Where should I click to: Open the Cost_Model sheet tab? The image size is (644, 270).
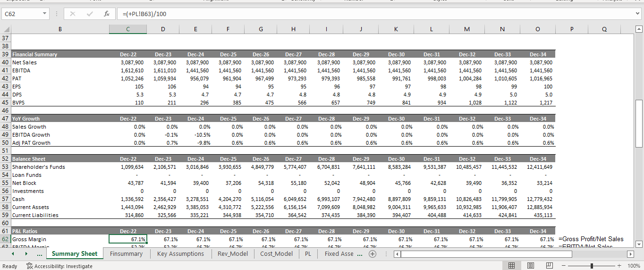[277, 254]
